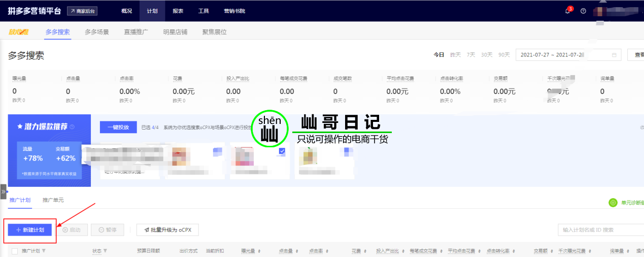Switch to the 多多搜索 tab
The height and width of the screenshot is (257, 644).
[x=57, y=31]
